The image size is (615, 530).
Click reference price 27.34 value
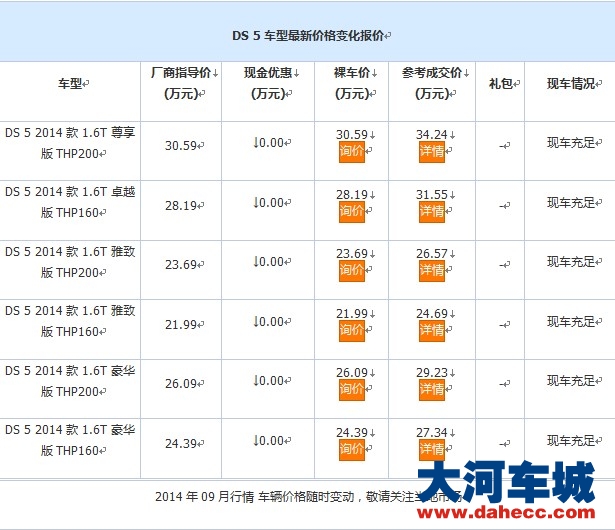tap(432, 433)
